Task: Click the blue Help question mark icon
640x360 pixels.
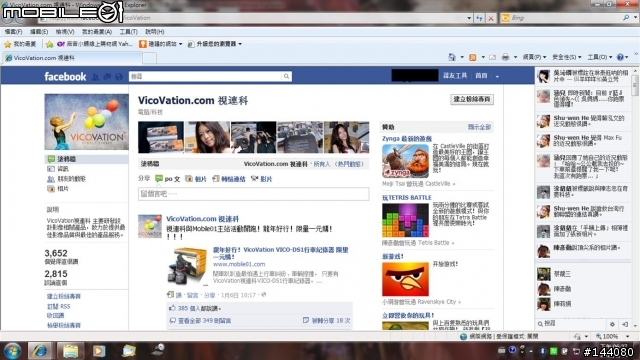Action: point(620,57)
